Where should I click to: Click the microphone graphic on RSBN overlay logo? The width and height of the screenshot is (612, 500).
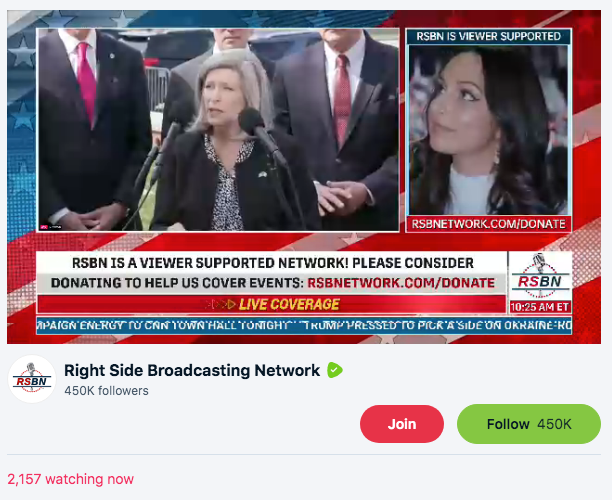(539, 262)
